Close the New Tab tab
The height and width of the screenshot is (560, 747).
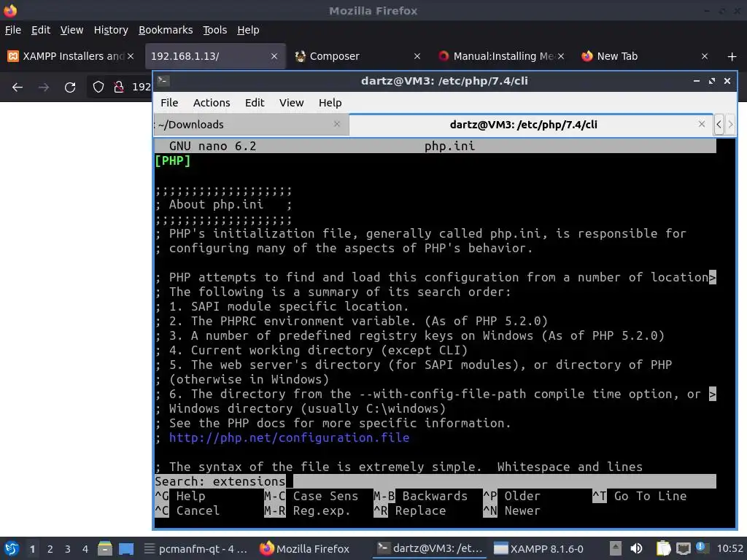[705, 56]
